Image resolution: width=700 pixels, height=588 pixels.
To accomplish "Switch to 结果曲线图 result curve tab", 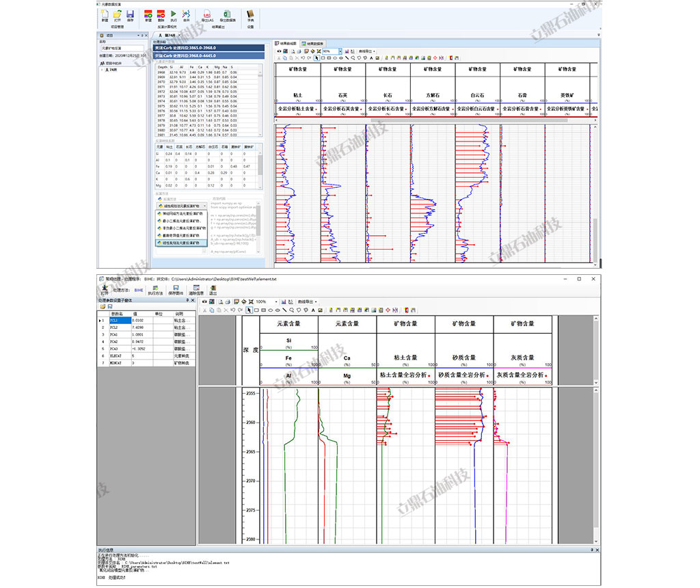I will [286, 44].
